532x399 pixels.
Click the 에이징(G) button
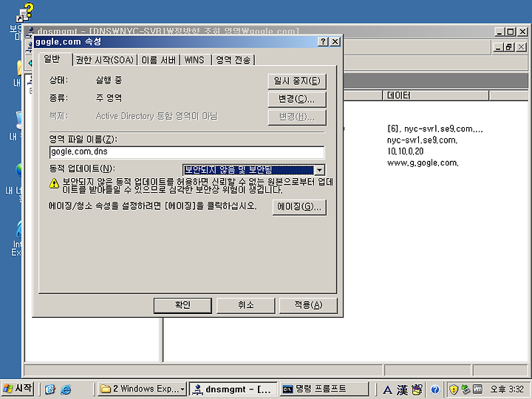click(299, 207)
